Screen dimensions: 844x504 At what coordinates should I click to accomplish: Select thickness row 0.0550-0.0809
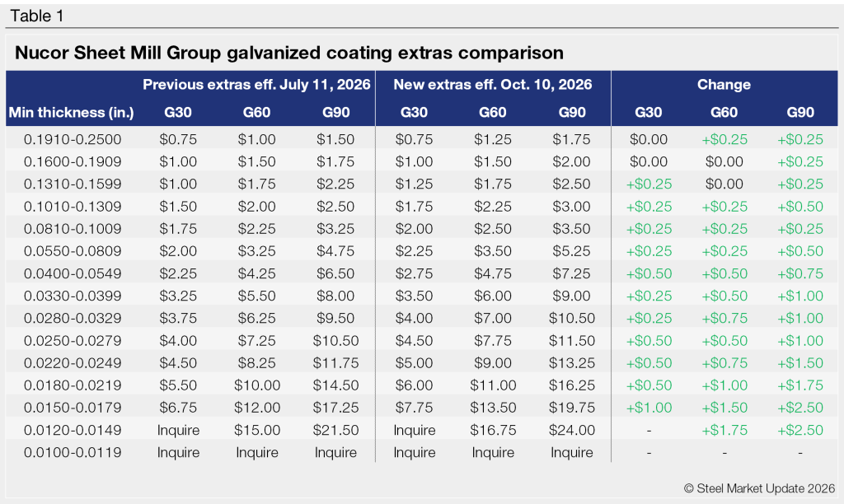[x=422, y=251]
